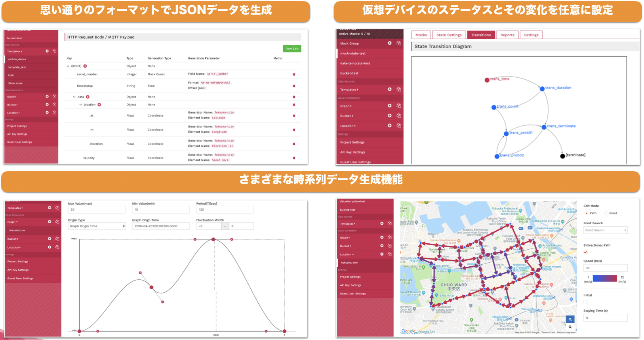Add a child key to the location object

pos(99,105)
